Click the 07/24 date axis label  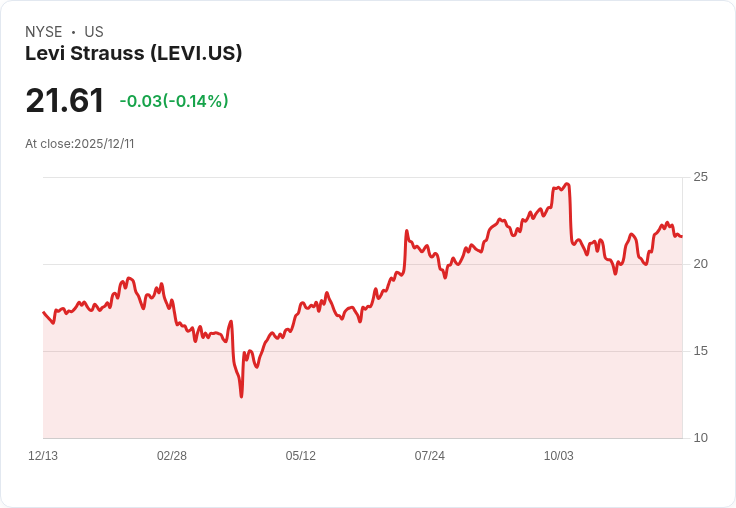pyautogui.click(x=429, y=455)
